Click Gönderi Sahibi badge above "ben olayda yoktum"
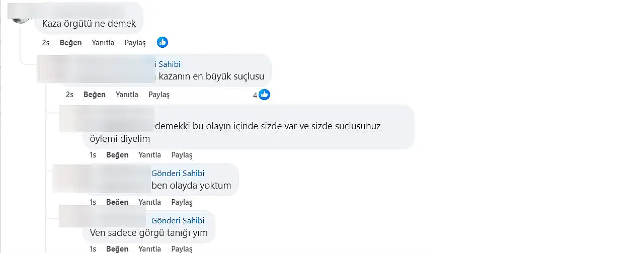Viewport: 644px width, 253px height. coord(178,174)
